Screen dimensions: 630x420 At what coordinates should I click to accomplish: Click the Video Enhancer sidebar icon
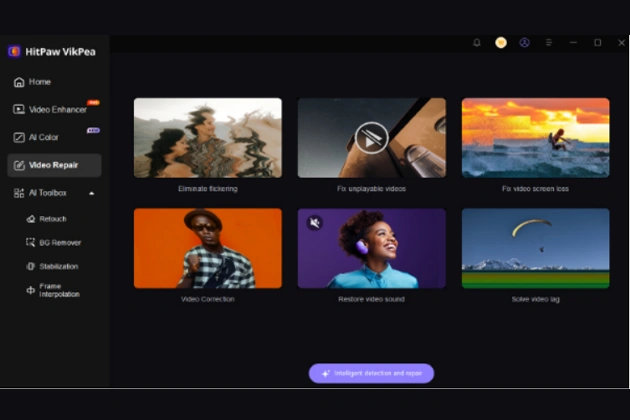click(x=19, y=109)
